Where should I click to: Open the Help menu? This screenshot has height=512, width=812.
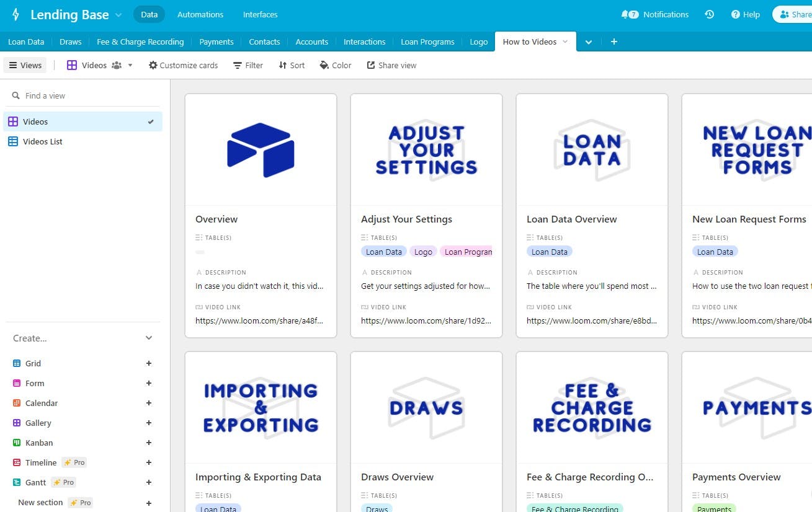click(x=746, y=14)
